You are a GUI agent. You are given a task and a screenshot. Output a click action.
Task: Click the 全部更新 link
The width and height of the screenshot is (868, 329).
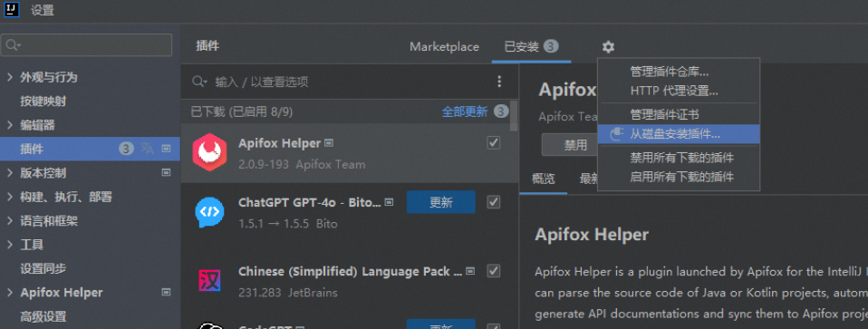click(465, 111)
